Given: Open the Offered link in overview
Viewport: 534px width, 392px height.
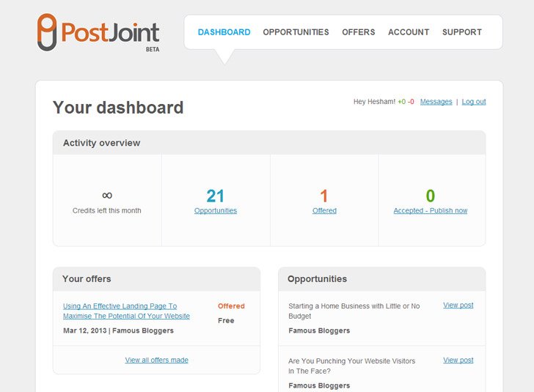Looking at the screenshot, I should [x=324, y=210].
